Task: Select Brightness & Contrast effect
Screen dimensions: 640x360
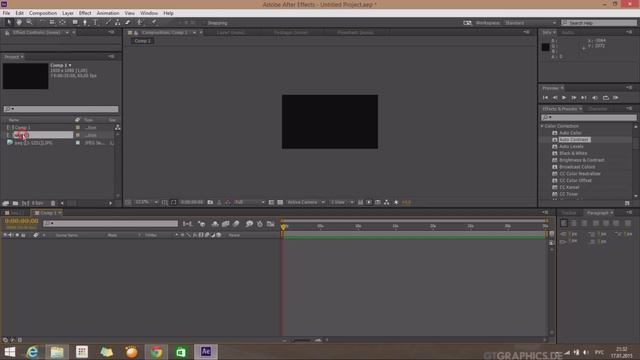Action: 582,160
